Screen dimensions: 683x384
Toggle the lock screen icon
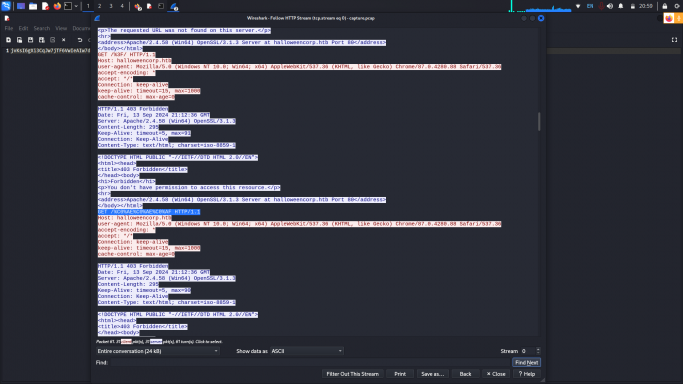[x=665, y=6]
